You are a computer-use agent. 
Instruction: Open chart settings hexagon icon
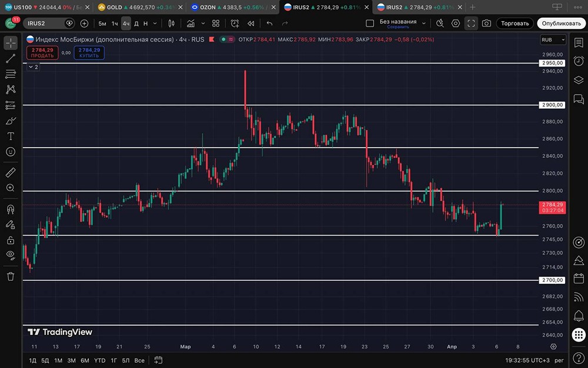coord(455,24)
